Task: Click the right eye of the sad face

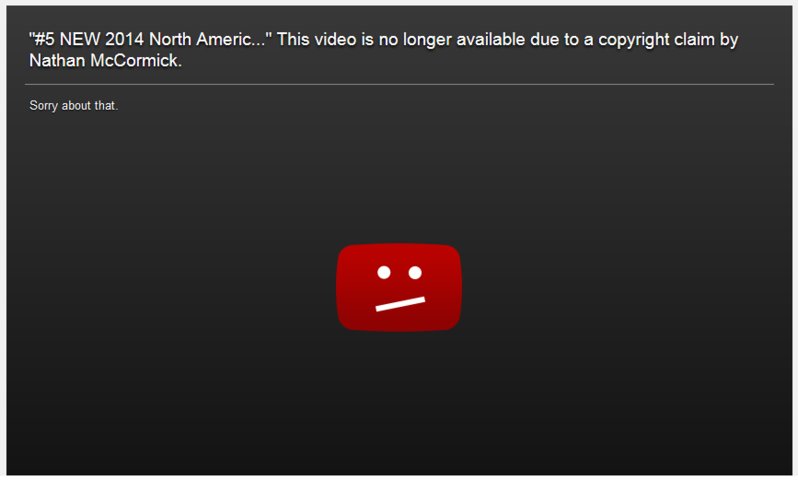Action: pyautogui.click(x=415, y=272)
